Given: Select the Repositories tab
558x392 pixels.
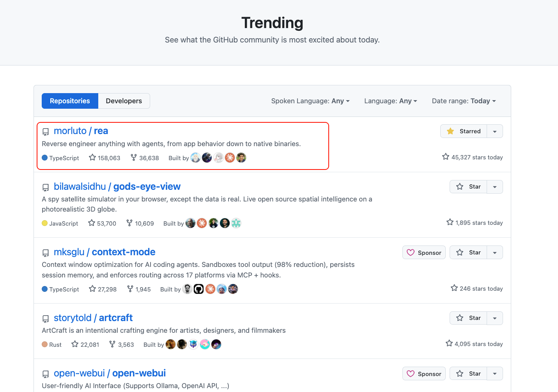Looking at the screenshot, I should tap(70, 101).
